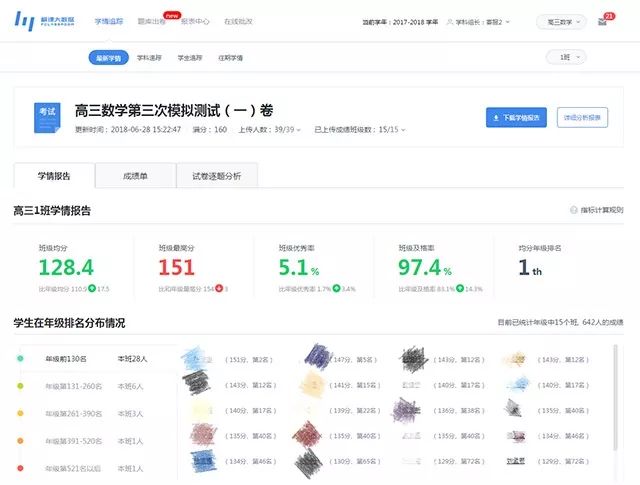The image size is (640, 485).
Task: Expand the 已上传成绩班级数 15/15 dropdown
Action: click(360, 129)
